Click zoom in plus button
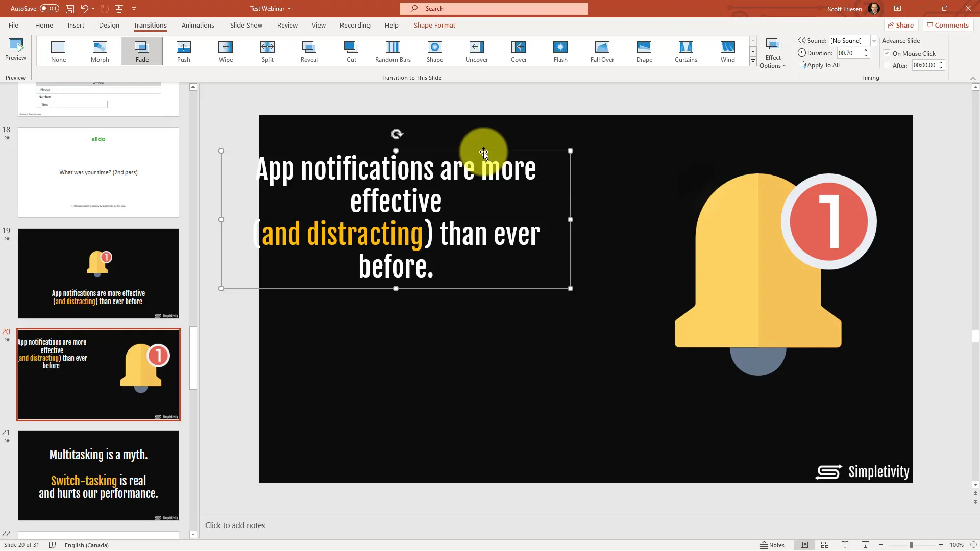The image size is (980, 551). [x=941, y=545]
